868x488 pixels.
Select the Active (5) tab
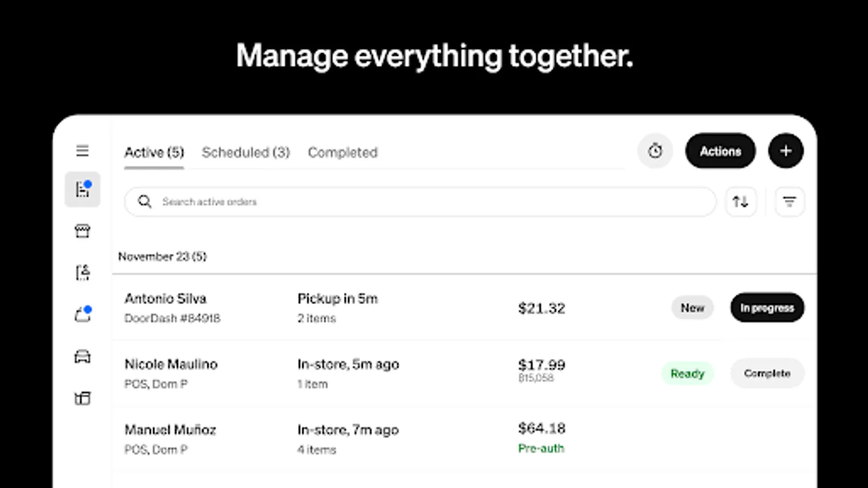click(x=154, y=152)
